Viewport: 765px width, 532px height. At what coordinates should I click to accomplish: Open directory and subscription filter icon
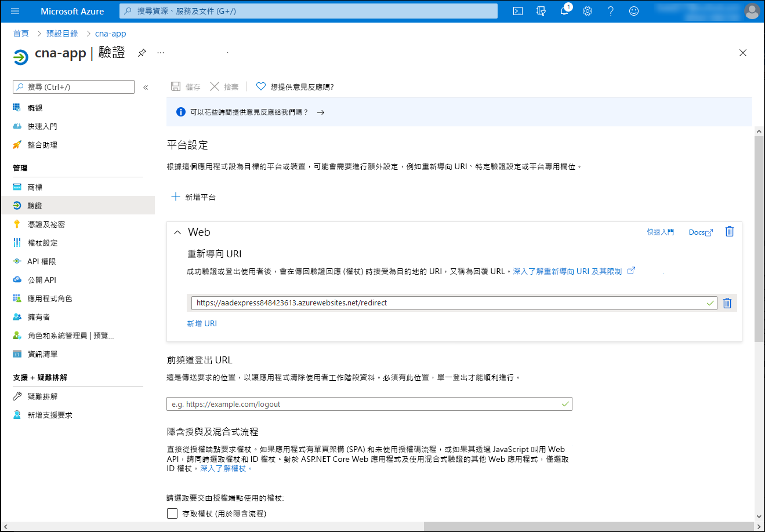coord(541,11)
